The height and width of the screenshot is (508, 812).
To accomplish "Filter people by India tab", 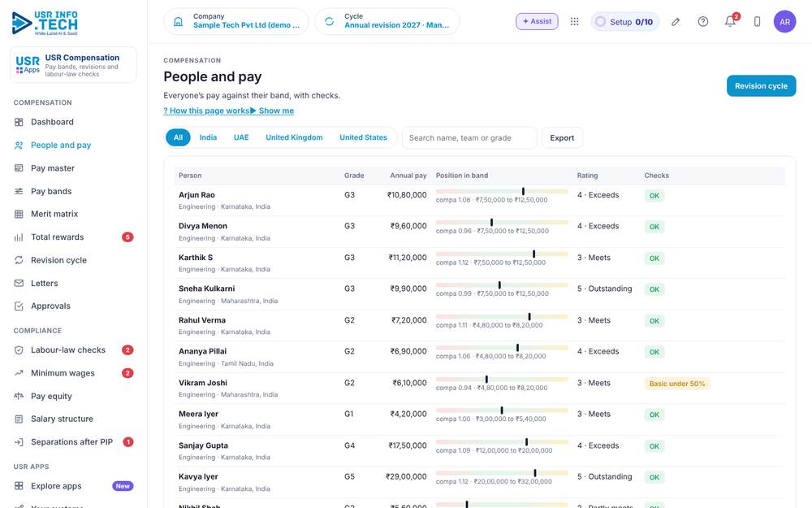I will tap(208, 137).
